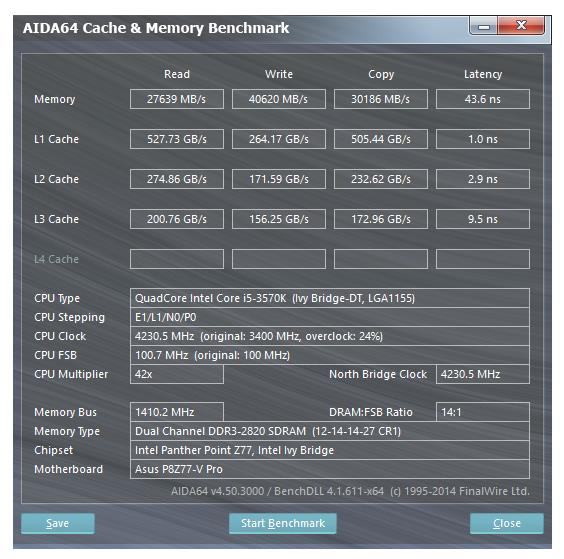Click the Memory Type DDR3-2820 SDRAM value
The width and height of the screenshot is (564, 559).
click(x=329, y=431)
